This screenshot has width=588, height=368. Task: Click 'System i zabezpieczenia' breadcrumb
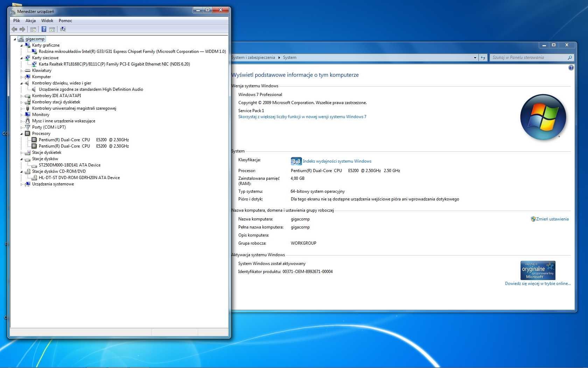click(253, 57)
